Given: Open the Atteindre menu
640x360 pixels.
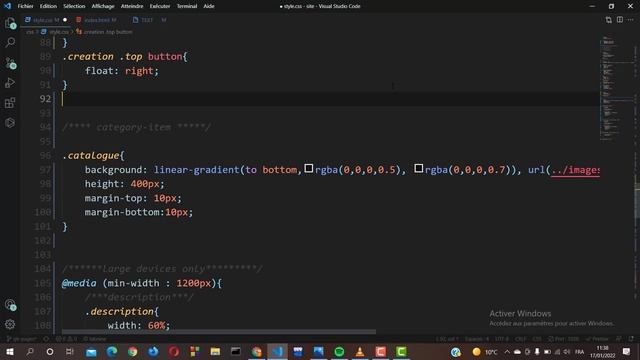Looking at the screenshot, I should [132, 6].
